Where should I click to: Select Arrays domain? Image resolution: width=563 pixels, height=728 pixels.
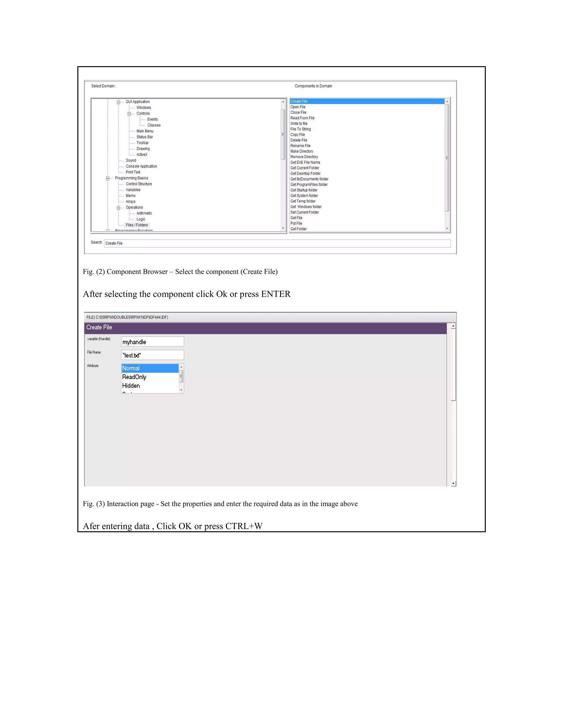[x=130, y=202]
